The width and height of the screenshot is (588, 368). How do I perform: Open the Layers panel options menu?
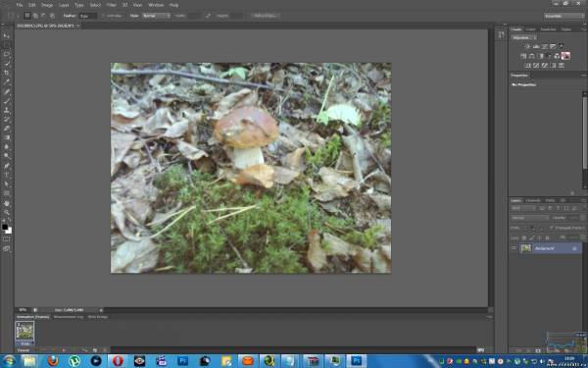[584, 200]
